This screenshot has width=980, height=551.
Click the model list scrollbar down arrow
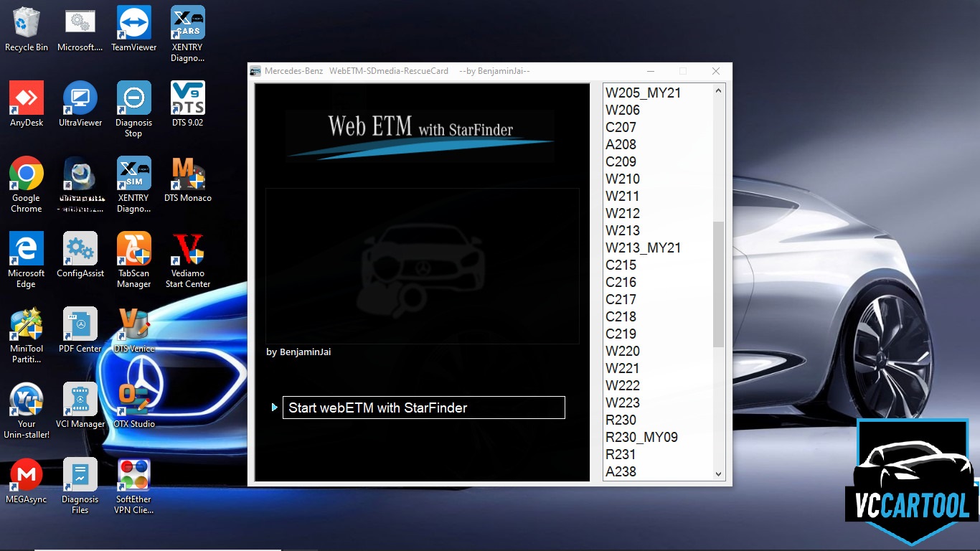click(x=719, y=473)
